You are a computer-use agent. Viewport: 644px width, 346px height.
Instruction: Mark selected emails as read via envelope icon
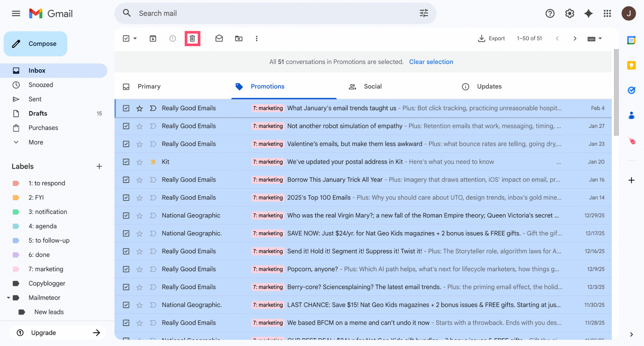tap(219, 38)
